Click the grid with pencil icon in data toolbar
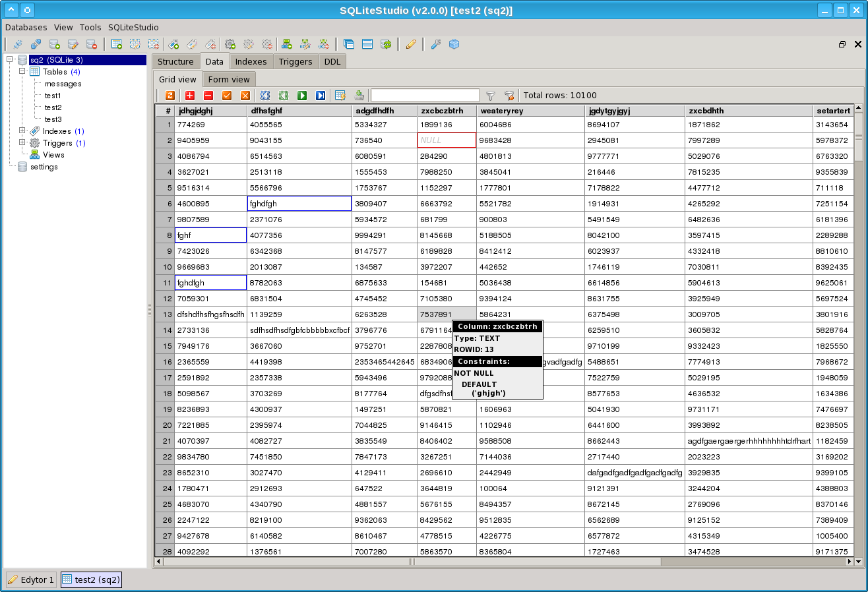Viewport: 868px width, 592px height. tap(340, 96)
